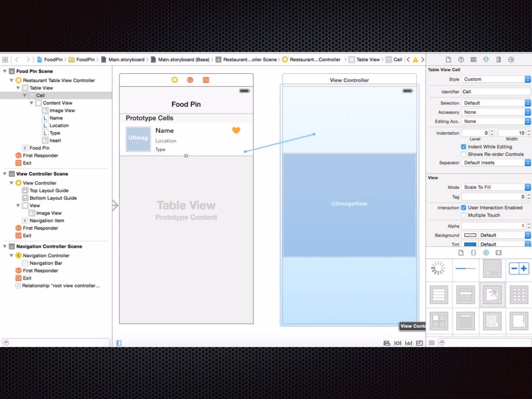Open the Accessory dropdown
This screenshot has width=532, height=399.
(496, 112)
